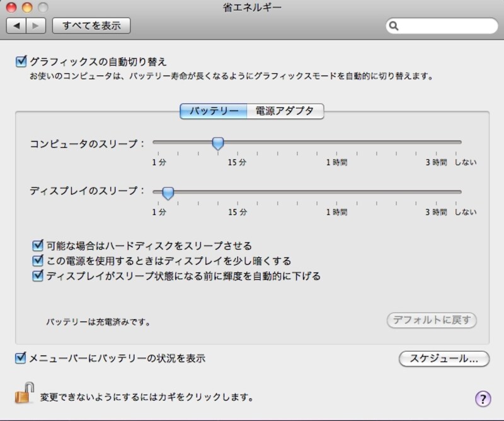
Task: Click the しない label on the display sleep slider
Action: (466, 211)
